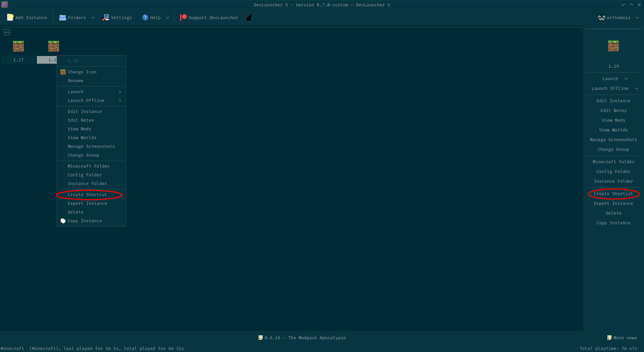The height and width of the screenshot is (352, 644).
Task: Click the Help question mark icon
Action: pyautogui.click(x=145, y=17)
